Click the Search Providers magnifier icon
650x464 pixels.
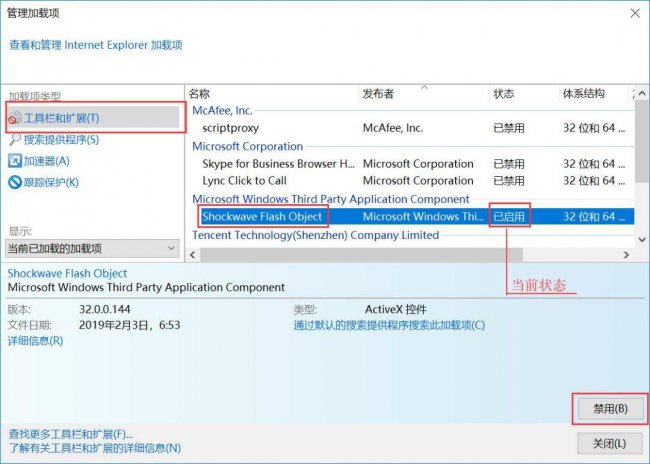coord(15,140)
